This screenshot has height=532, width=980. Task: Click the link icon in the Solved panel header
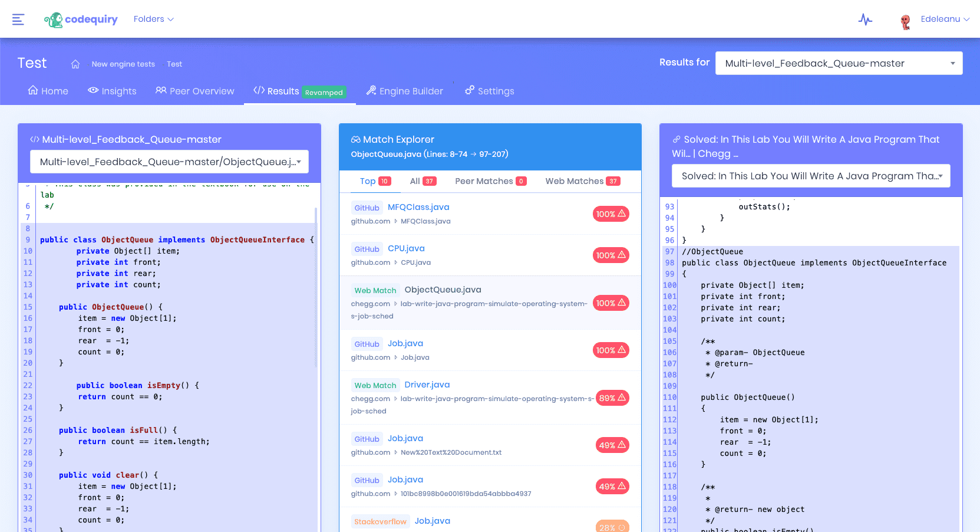[x=677, y=139]
